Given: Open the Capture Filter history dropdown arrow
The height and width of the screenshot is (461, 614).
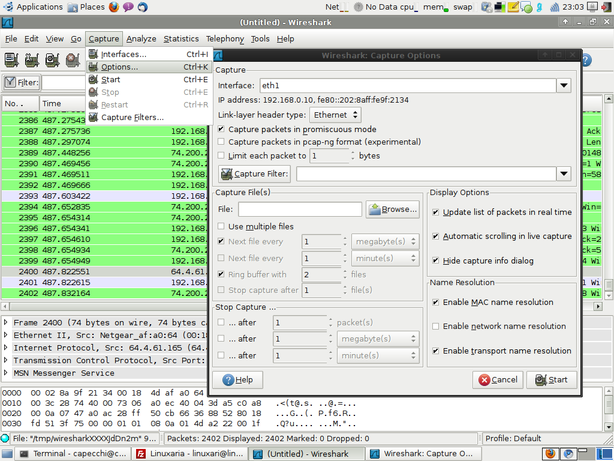Looking at the screenshot, I should pyautogui.click(x=564, y=174).
